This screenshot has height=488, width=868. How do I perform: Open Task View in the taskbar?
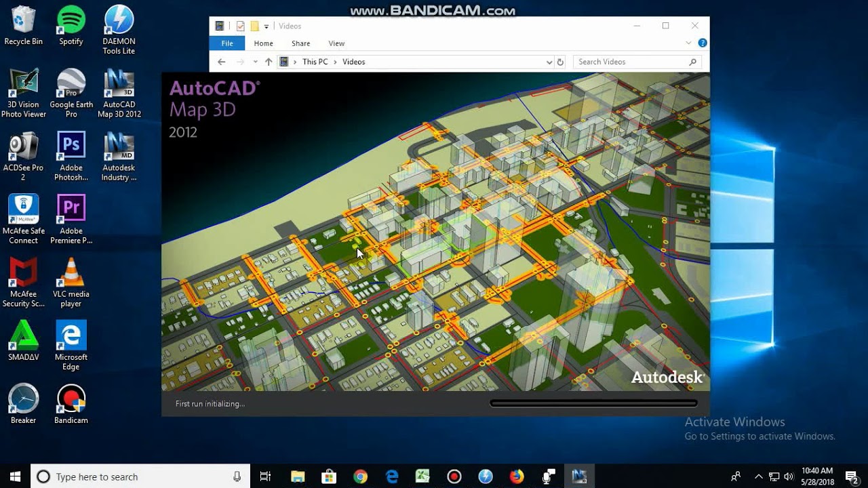pyautogui.click(x=265, y=476)
